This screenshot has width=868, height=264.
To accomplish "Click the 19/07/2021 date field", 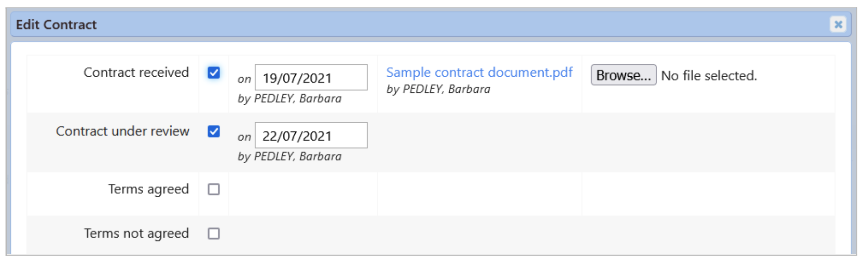I will [311, 78].
